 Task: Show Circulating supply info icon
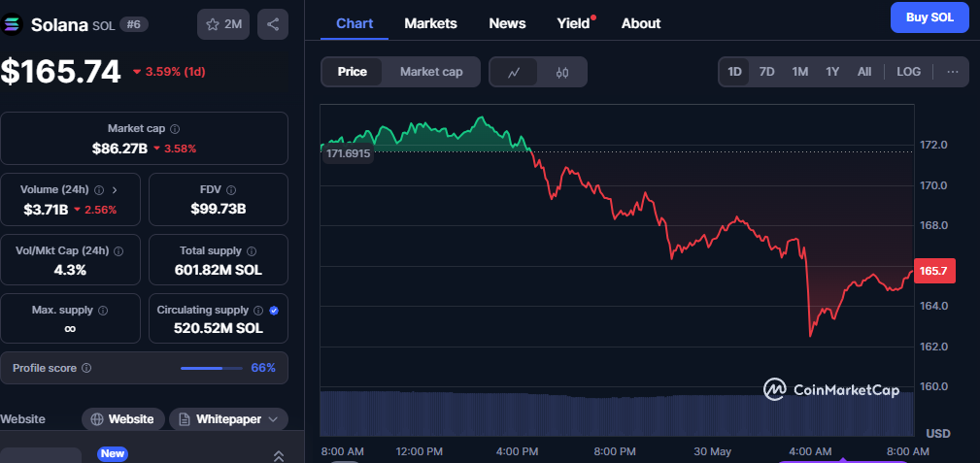point(258,310)
